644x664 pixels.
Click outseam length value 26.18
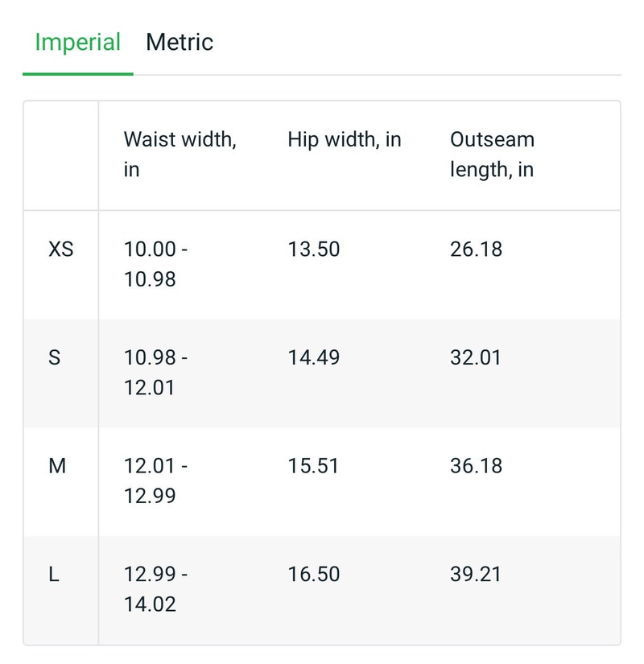477,249
